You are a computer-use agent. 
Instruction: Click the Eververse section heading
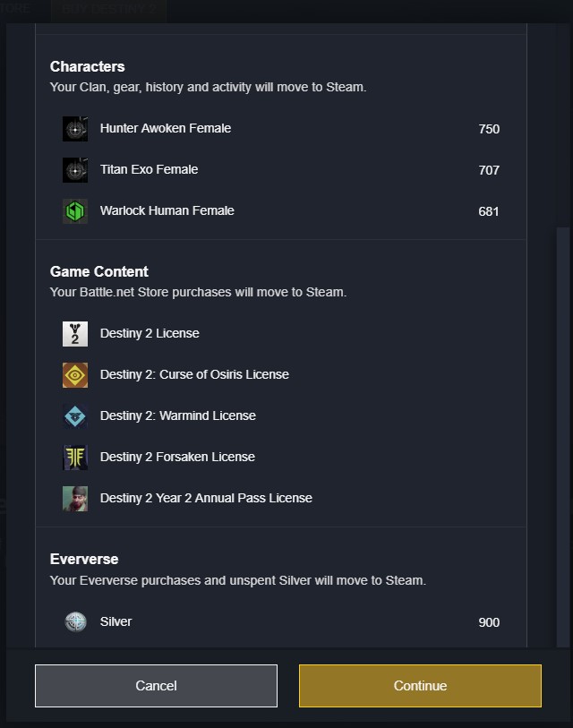tap(83, 559)
